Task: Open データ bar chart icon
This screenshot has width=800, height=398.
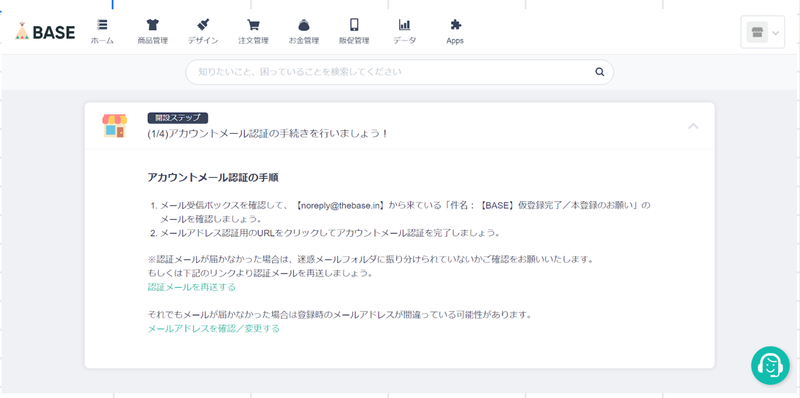Action: point(405,24)
